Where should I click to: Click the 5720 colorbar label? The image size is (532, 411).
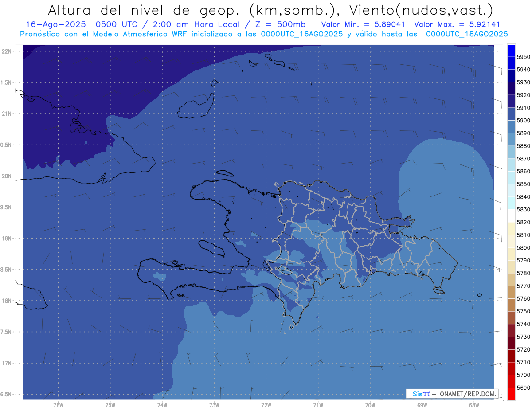(523, 349)
